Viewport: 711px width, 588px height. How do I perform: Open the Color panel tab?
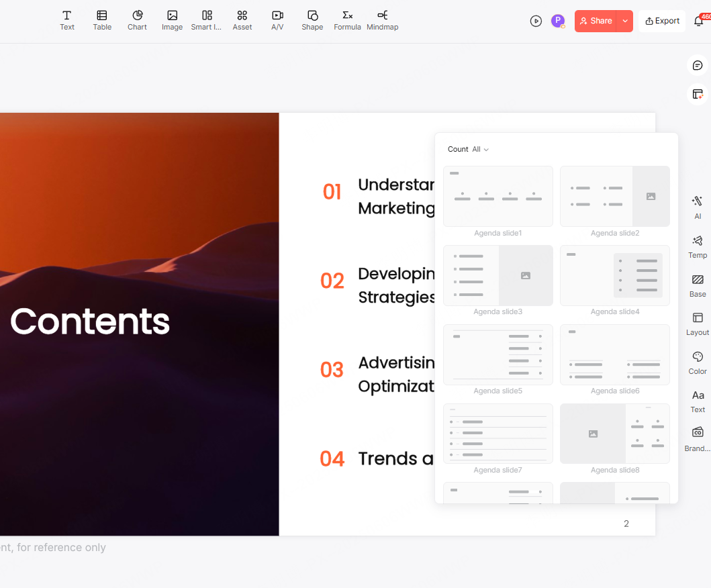coord(697,362)
